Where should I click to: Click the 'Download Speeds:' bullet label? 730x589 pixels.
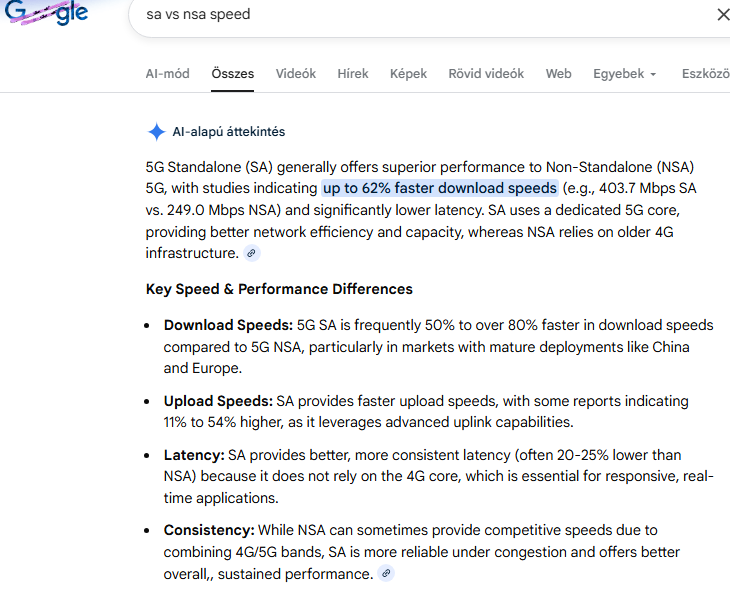point(228,325)
